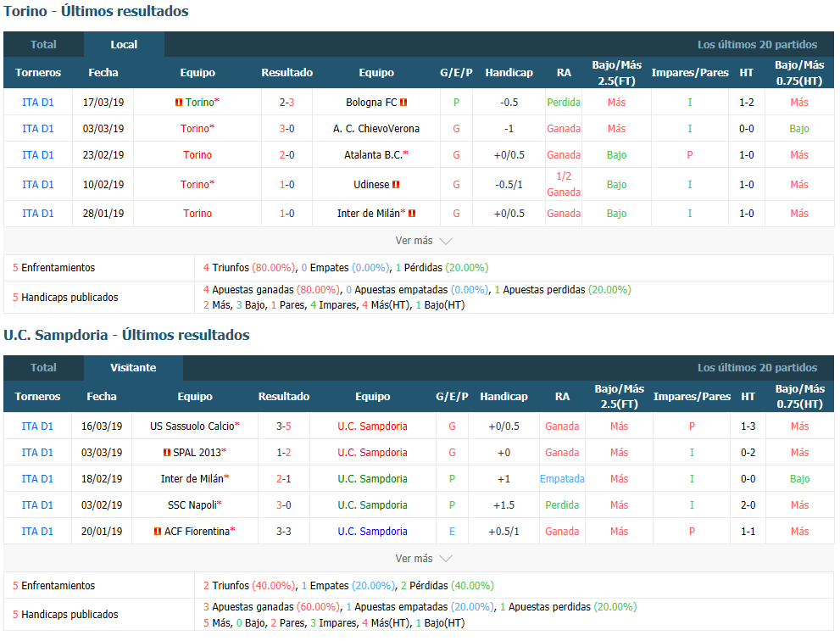The height and width of the screenshot is (641, 840).
Task: Open ITA D1 link in the Sampdoria 20/01/19 row
Action: [37, 532]
